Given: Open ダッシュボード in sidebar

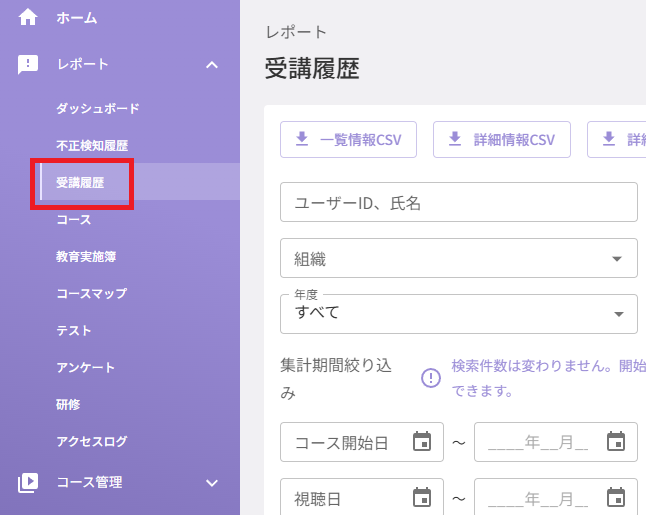Looking at the screenshot, I should tap(98, 108).
